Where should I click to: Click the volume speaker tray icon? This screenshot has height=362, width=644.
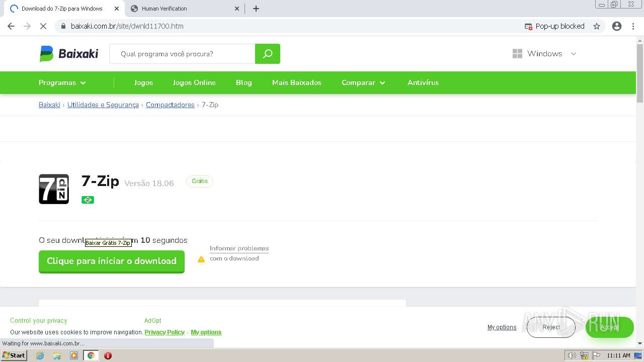click(x=572, y=355)
